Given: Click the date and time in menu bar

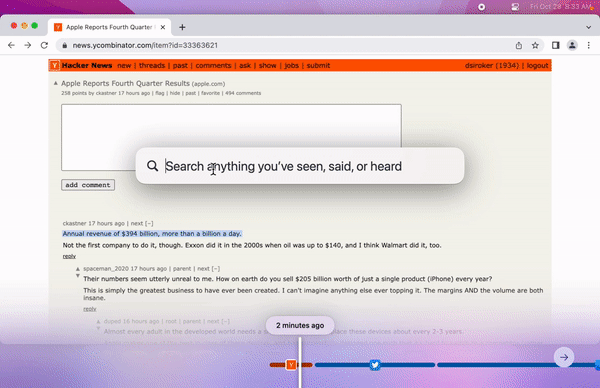Looking at the screenshot, I should [561, 7].
